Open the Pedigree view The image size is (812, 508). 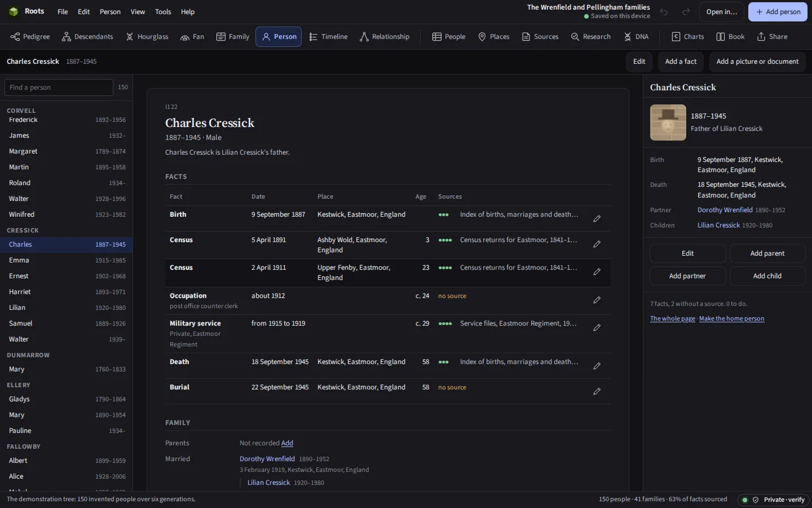point(30,37)
